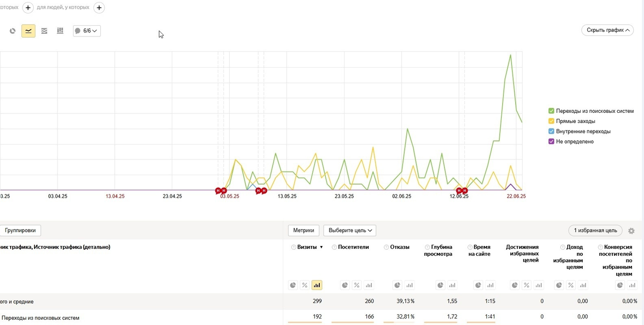Open table settings gear icon
644x325 pixels.
[631, 230]
